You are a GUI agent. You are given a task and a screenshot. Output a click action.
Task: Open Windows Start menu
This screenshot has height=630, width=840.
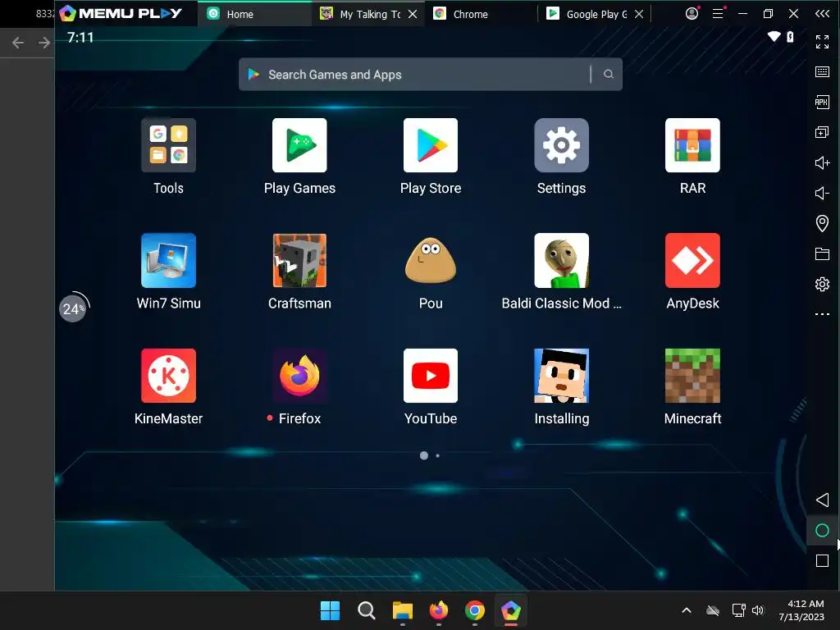(x=330, y=610)
